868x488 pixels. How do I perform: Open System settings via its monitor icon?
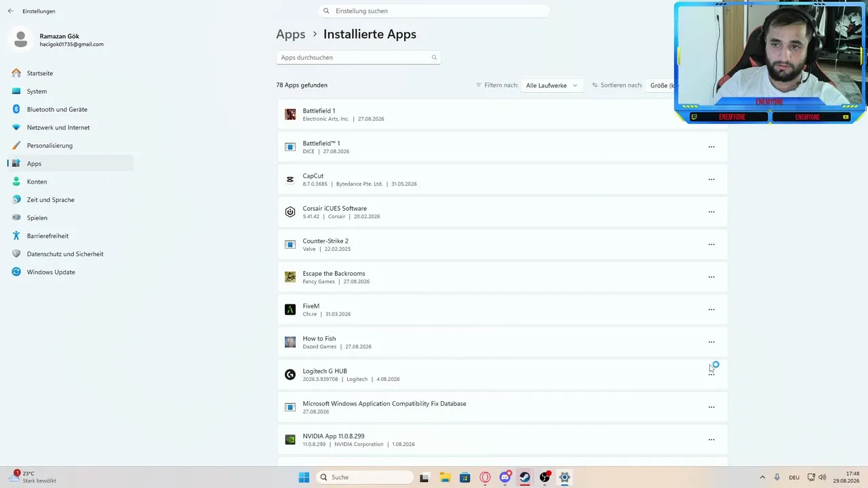pos(16,91)
